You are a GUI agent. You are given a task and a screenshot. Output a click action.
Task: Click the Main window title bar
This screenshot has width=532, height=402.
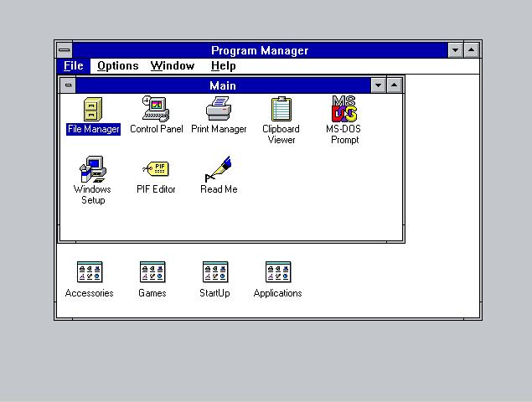223,85
